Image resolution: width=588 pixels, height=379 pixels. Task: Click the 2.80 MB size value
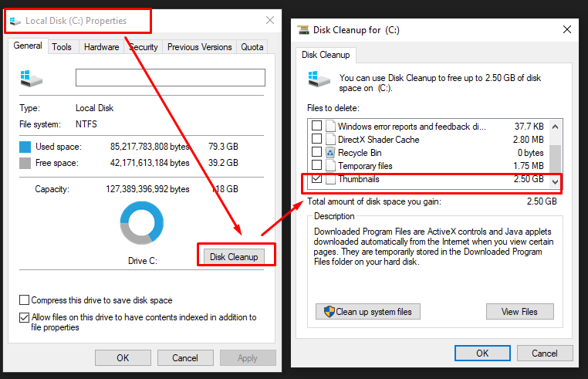click(x=529, y=140)
